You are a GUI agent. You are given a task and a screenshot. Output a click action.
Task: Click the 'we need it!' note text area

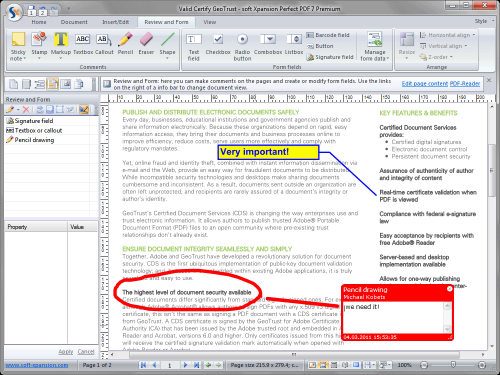[x=393, y=317]
